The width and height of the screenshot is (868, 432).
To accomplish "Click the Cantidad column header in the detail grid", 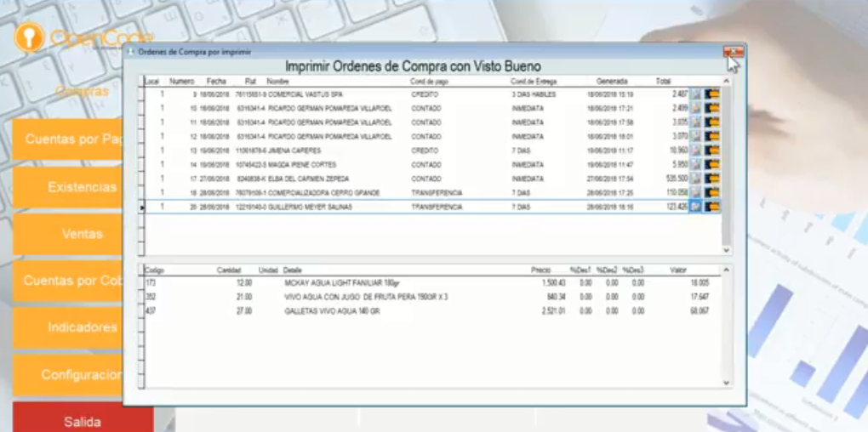I will click(x=229, y=270).
